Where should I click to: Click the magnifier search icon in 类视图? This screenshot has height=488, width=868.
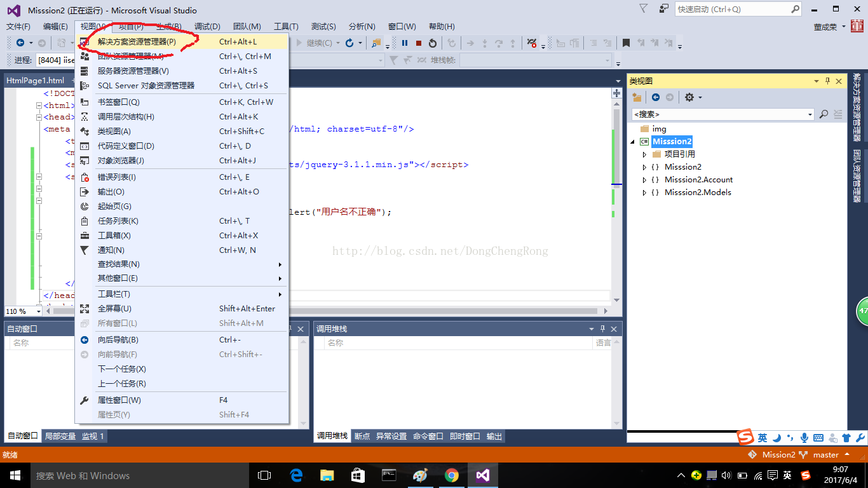[824, 114]
